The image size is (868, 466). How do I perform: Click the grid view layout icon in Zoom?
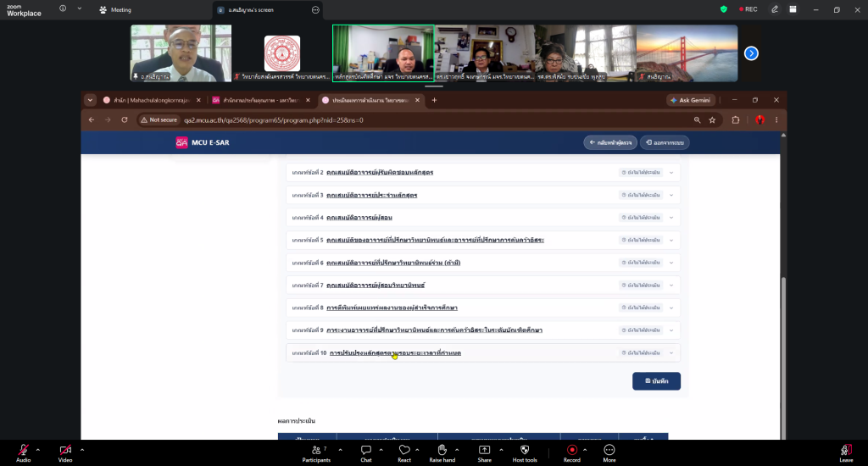(793, 9)
